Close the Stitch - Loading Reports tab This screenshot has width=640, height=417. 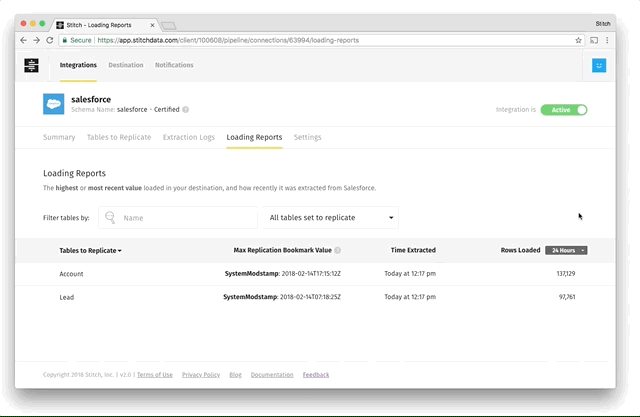pyautogui.click(x=152, y=25)
